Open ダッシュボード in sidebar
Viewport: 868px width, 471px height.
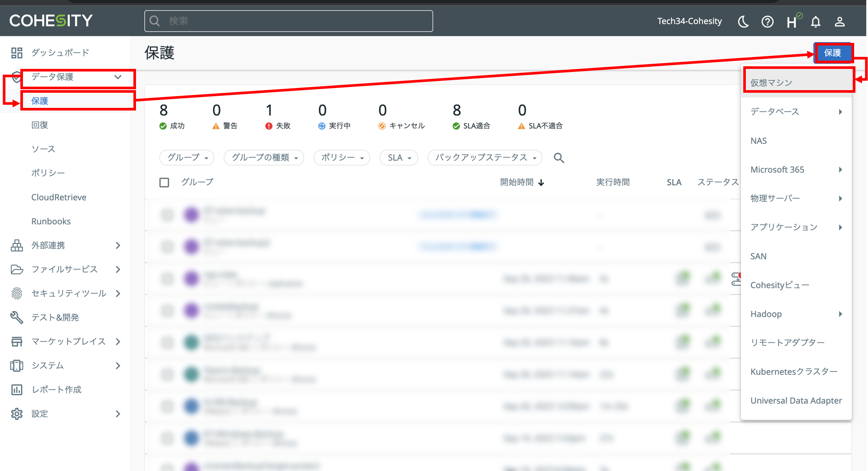(x=60, y=53)
